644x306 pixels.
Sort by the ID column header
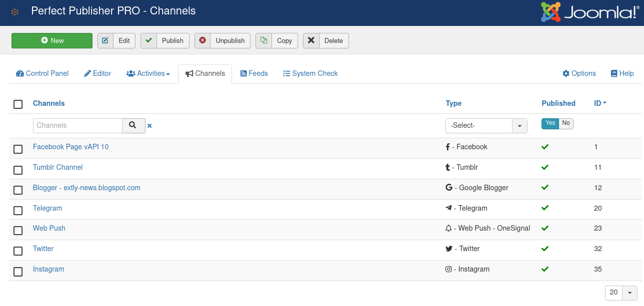tap(600, 103)
